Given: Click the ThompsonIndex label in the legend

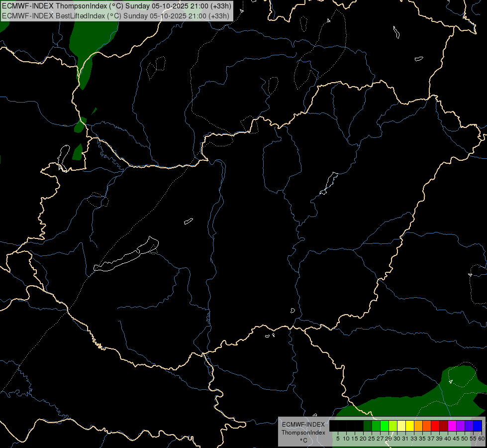Looking at the screenshot, I should (303, 433).
